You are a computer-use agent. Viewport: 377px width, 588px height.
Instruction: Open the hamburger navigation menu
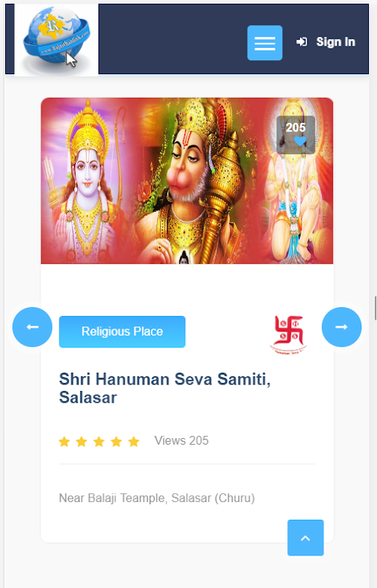pos(265,43)
